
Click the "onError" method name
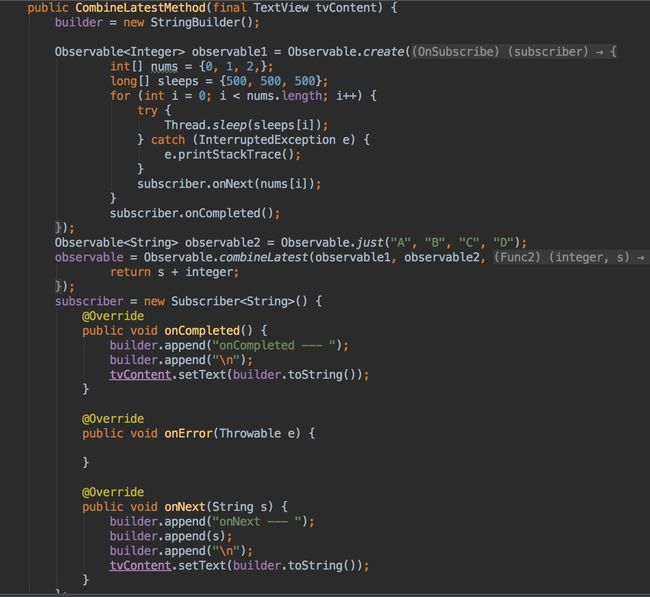coord(188,433)
